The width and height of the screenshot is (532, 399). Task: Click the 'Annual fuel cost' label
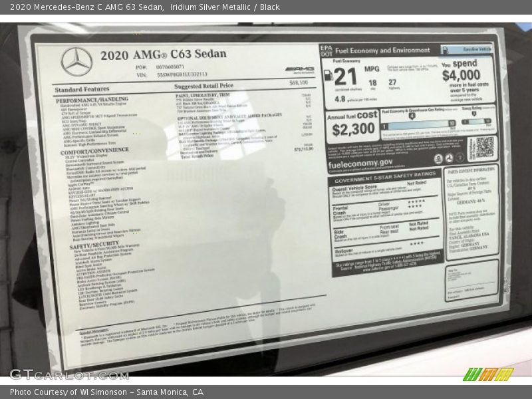[x=352, y=116]
